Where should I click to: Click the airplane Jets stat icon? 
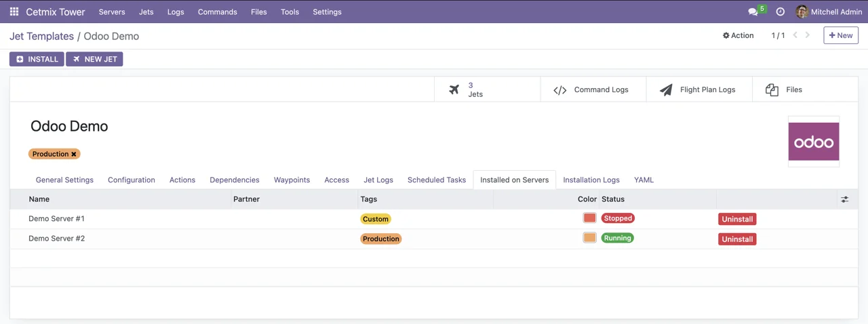454,89
